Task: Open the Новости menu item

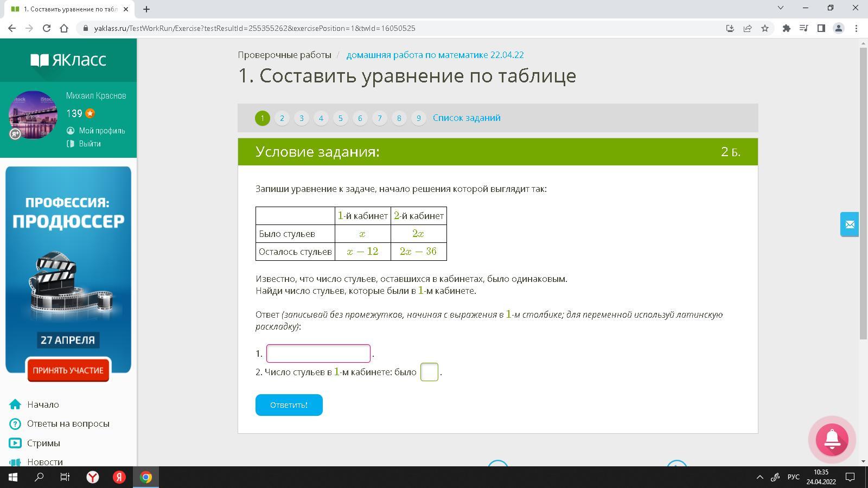Action: pyautogui.click(x=45, y=462)
